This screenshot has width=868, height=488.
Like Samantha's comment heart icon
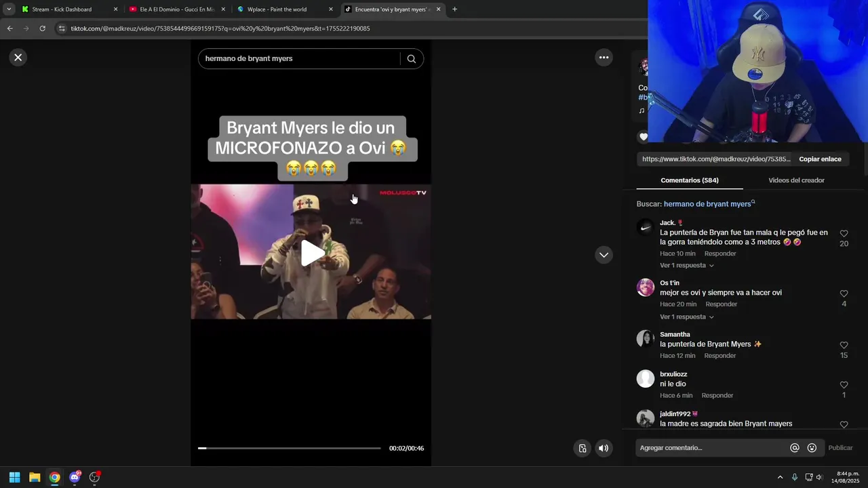pos(844,345)
